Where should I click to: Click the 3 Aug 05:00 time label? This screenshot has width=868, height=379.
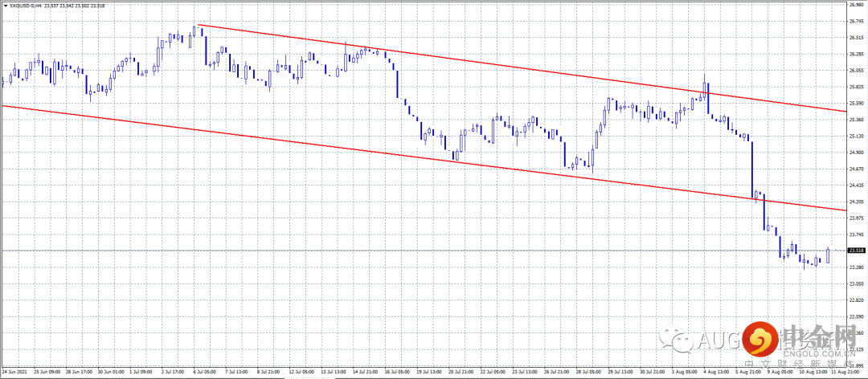click(684, 372)
